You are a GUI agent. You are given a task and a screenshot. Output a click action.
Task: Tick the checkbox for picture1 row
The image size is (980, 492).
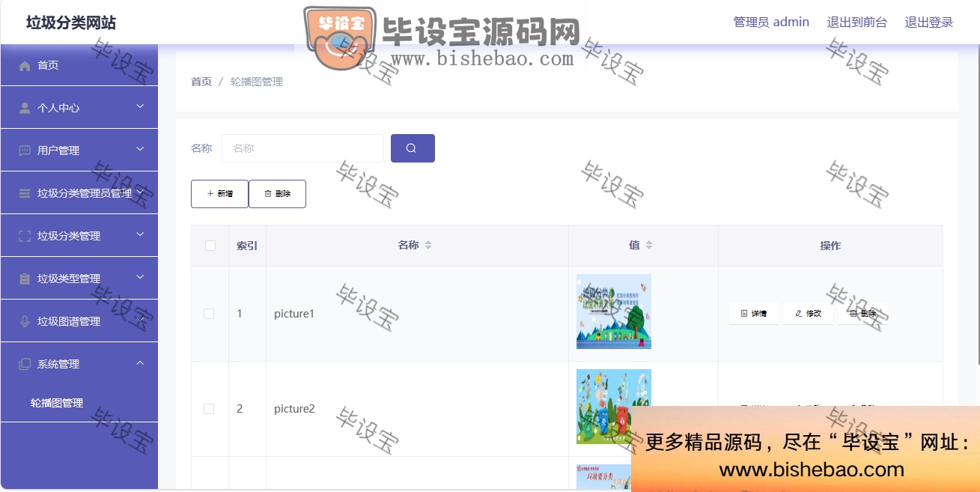[209, 314]
